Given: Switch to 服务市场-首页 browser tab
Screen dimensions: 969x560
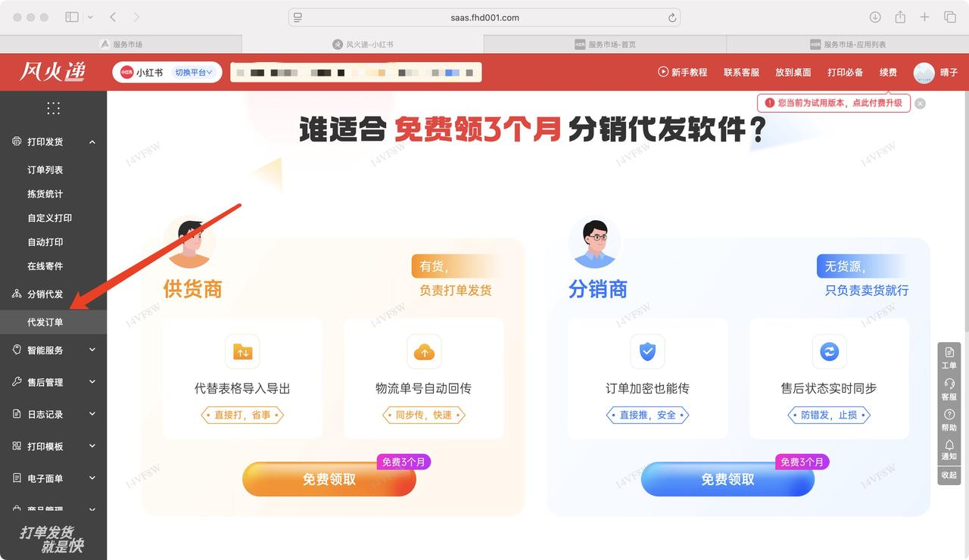Looking at the screenshot, I should 605,45.
